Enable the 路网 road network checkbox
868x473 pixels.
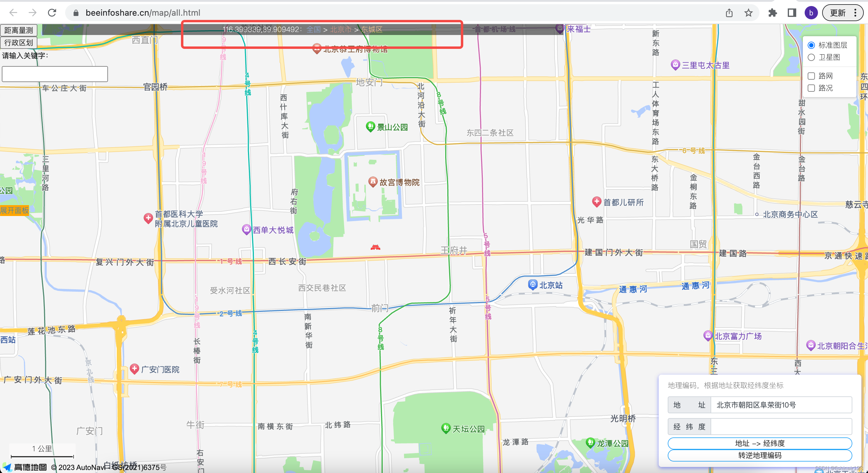811,76
